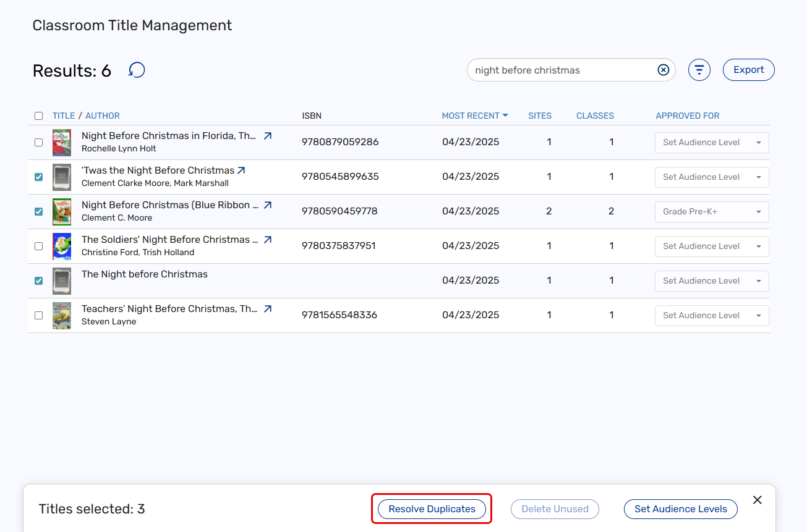The width and height of the screenshot is (807, 532).
Task: Uncheck the 'Twas the Night Before Christmas row
Action: (39, 177)
